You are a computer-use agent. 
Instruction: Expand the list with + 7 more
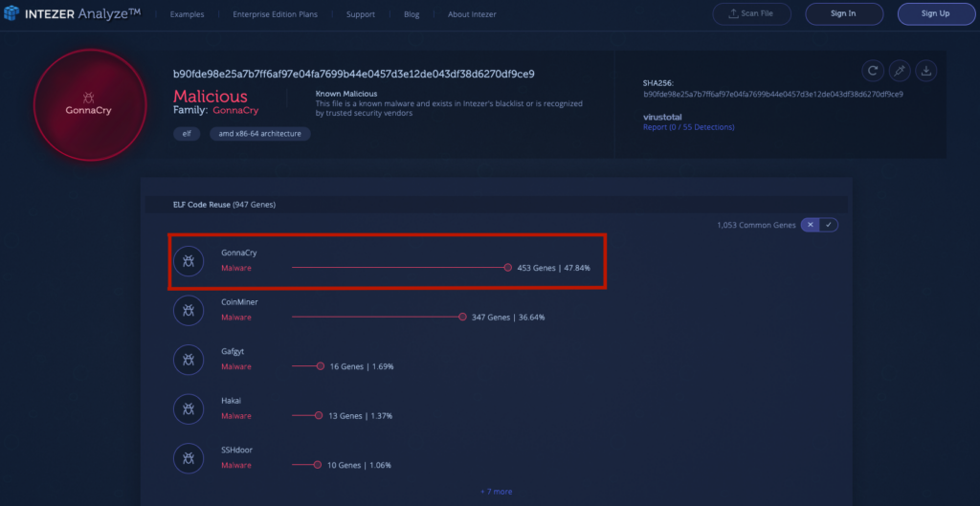[497, 492]
